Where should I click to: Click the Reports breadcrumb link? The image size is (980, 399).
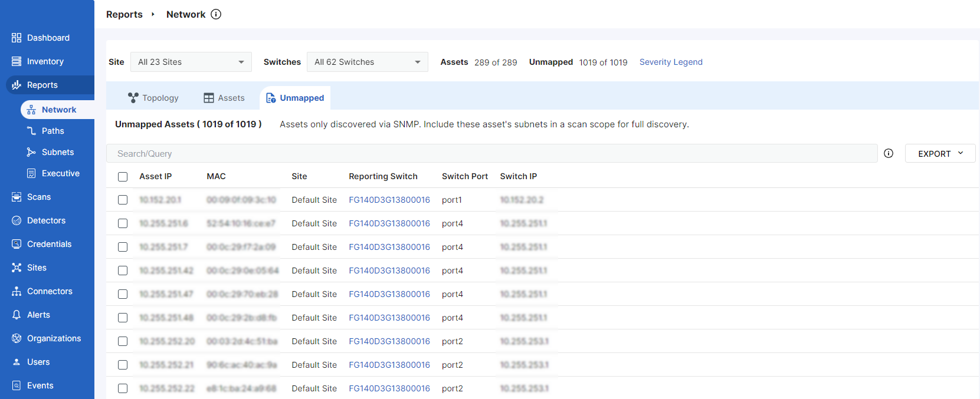[124, 14]
